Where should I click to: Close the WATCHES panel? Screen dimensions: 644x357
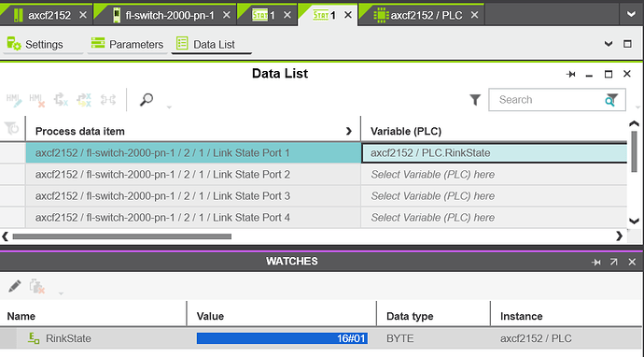632,262
